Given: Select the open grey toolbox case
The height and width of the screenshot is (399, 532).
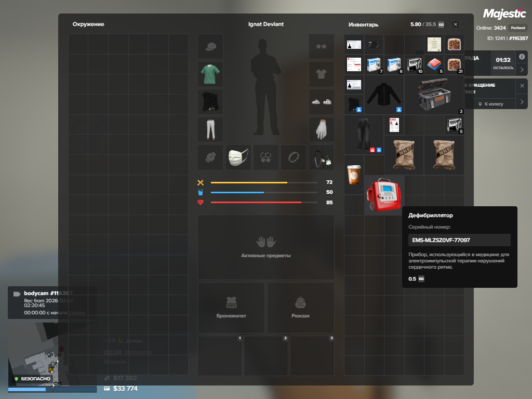Looking at the screenshot, I should [x=434, y=95].
